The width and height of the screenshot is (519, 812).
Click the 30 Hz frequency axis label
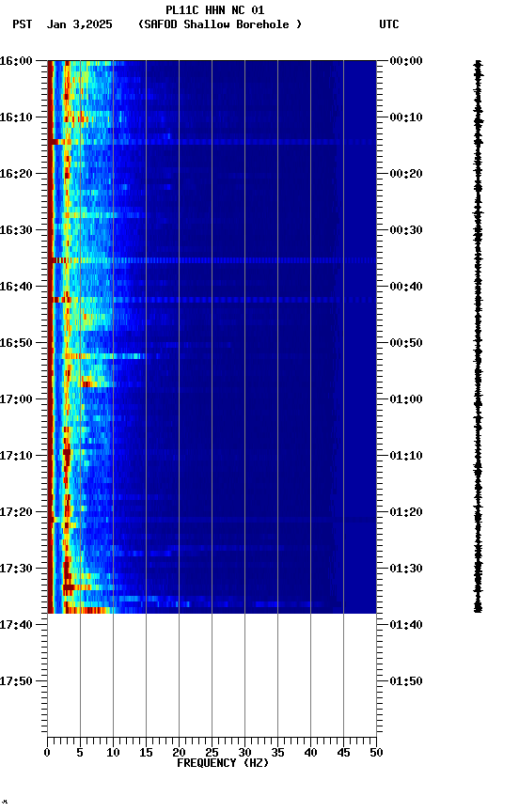pyautogui.click(x=244, y=753)
